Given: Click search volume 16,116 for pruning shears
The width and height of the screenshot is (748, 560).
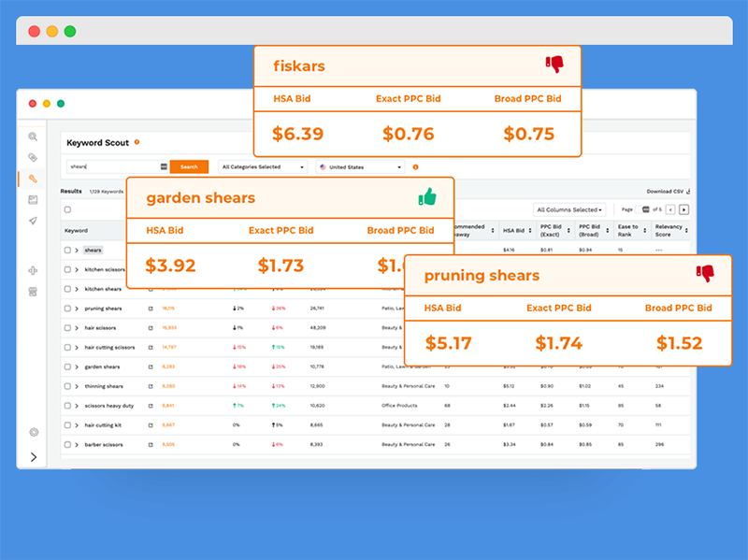Looking at the screenshot, I should (x=168, y=309).
